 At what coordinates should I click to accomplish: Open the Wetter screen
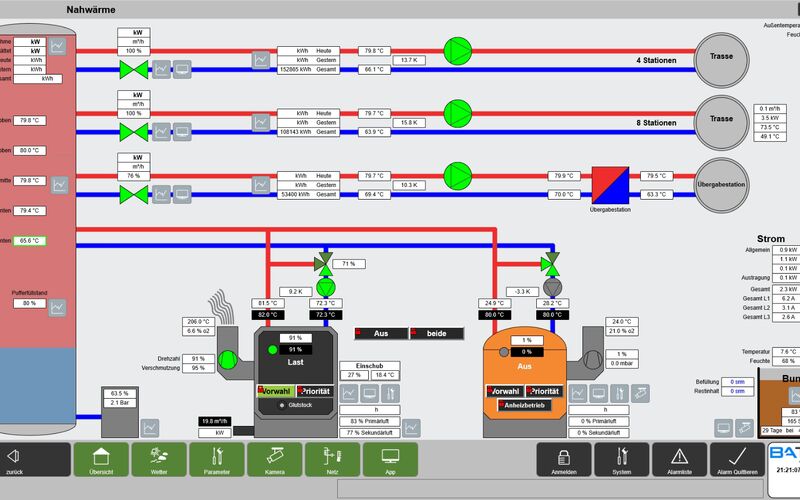pyautogui.click(x=159, y=460)
